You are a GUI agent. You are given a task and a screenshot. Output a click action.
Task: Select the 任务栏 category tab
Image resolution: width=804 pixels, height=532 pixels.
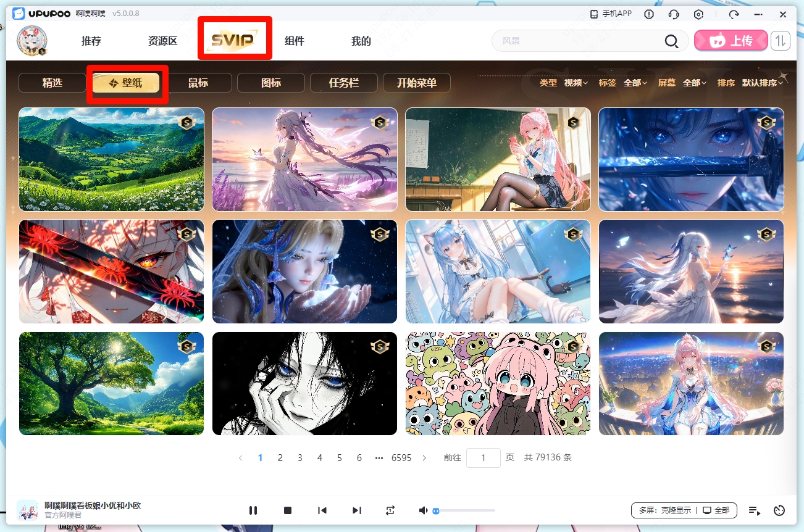344,83
